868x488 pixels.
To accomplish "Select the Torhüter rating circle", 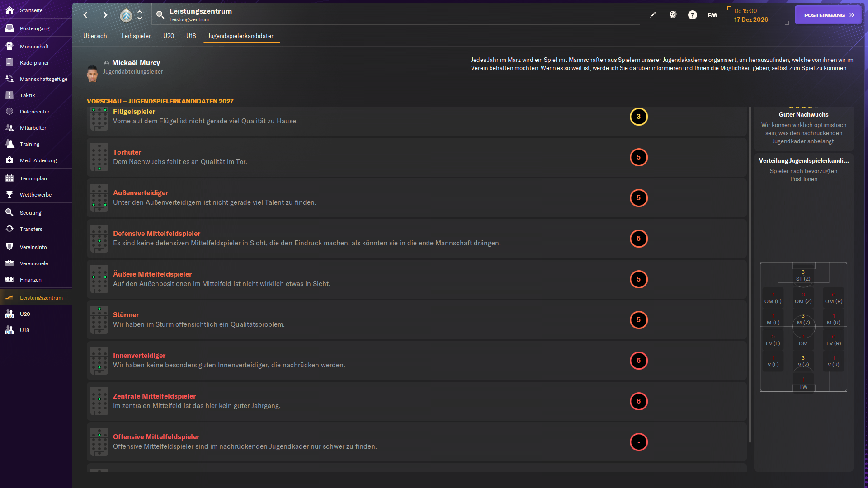I will [638, 157].
